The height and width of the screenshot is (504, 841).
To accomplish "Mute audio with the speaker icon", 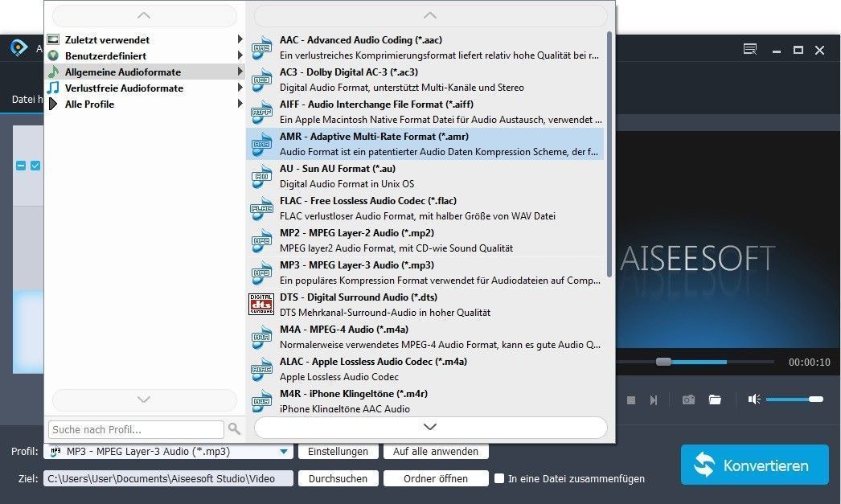I will 753,400.
